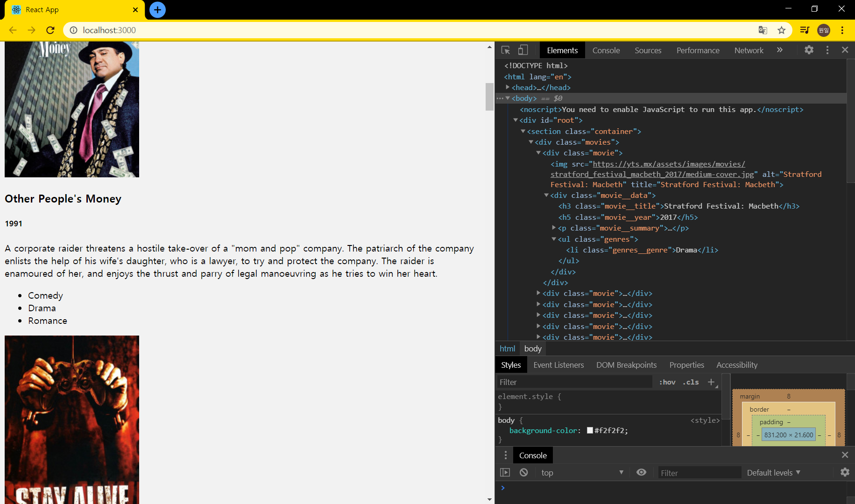855x504 pixels.
Task: Click the page vertical scrollbar thumb
Action: [489, 97]
